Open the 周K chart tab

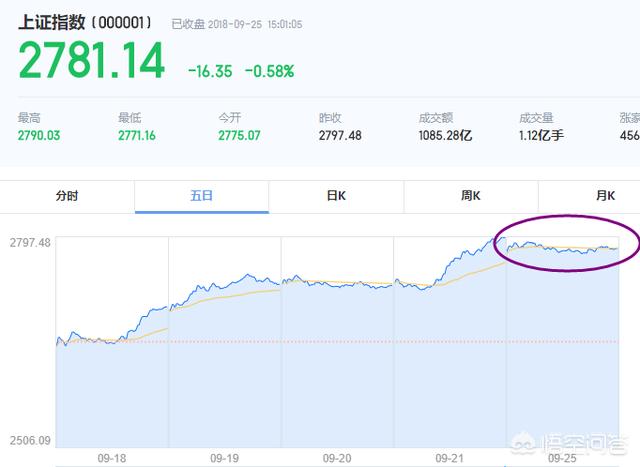click(x=471, y=196)
